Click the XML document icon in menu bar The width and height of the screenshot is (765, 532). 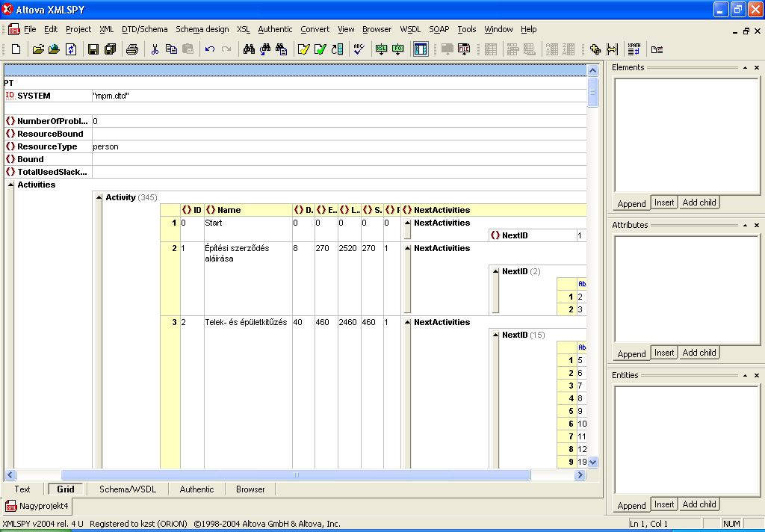[x=13, y=29]
